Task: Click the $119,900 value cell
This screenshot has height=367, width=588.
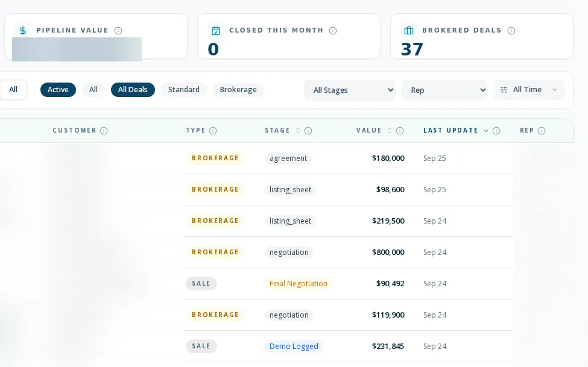Action: 388,315
